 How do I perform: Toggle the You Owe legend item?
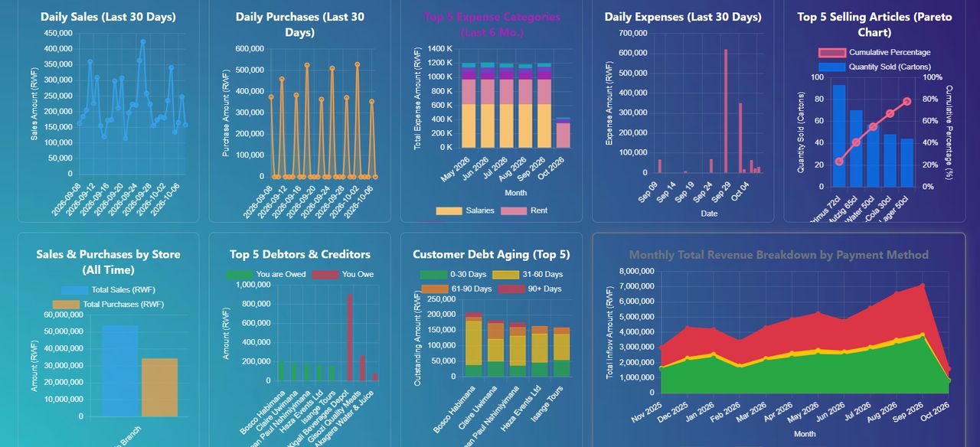[x=343, y=274]
